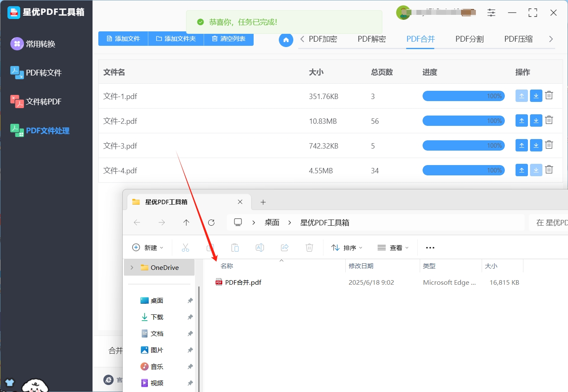Click the Explorer rename icon
568x392 pixels.
pyautogui.click(x=260, y=248)
